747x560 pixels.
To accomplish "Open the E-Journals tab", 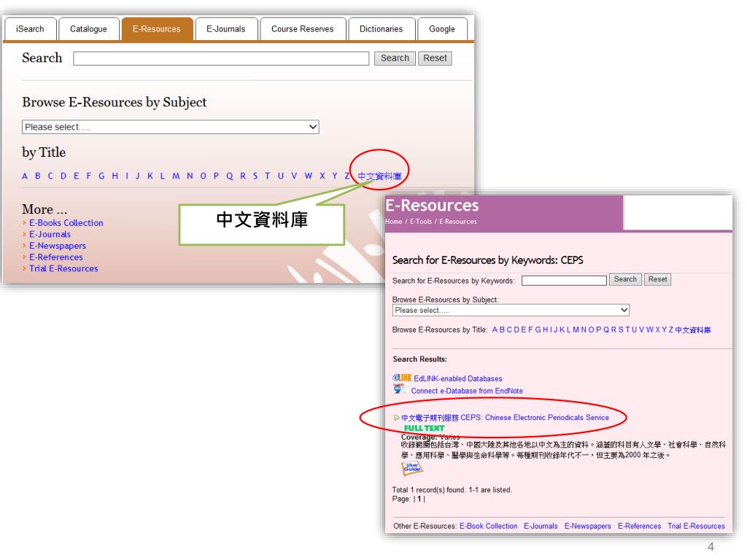I will coord(226,29).
